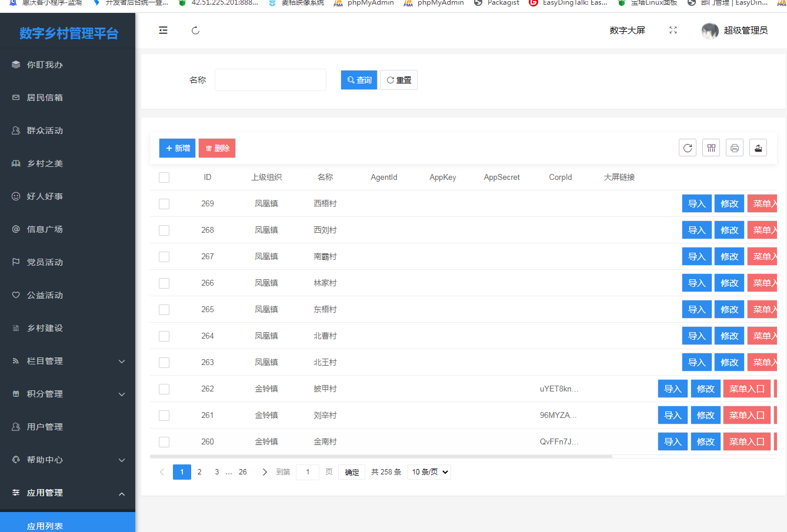This screenshot has width=787, height=532.
Task: Open 好人好事 in the sidebar
Action: pos(68,196)
